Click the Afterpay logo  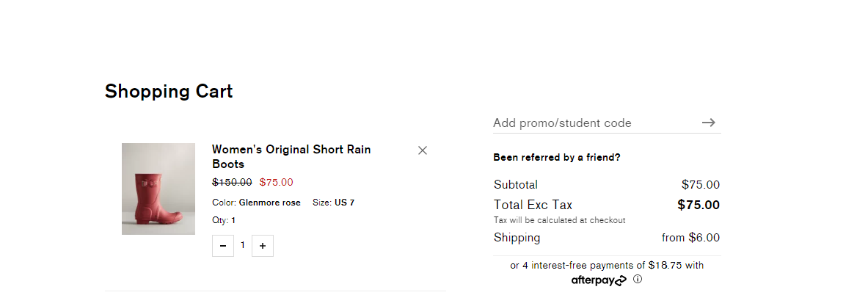point(599,280)
